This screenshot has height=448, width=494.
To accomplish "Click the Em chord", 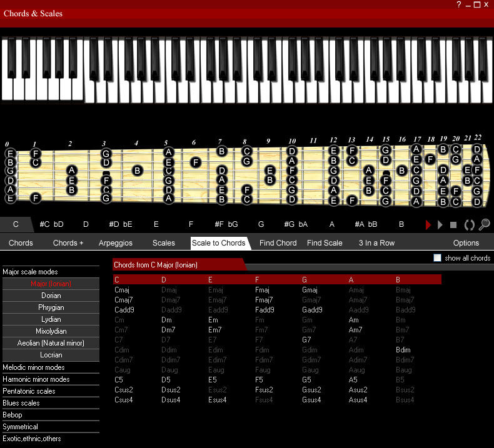I will pyautogui.click(x=213, y=320).
